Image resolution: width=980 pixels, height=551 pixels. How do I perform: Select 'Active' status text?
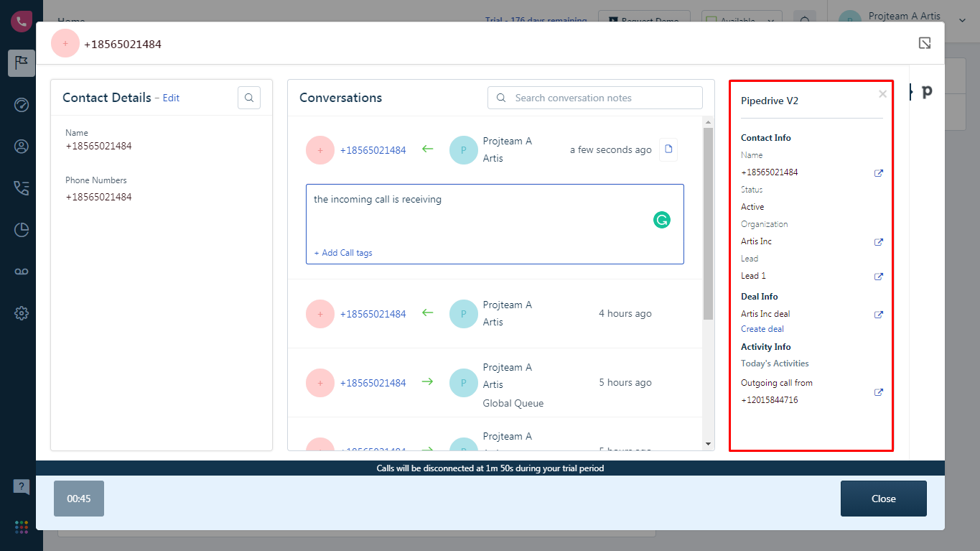(x=752, y=207)
